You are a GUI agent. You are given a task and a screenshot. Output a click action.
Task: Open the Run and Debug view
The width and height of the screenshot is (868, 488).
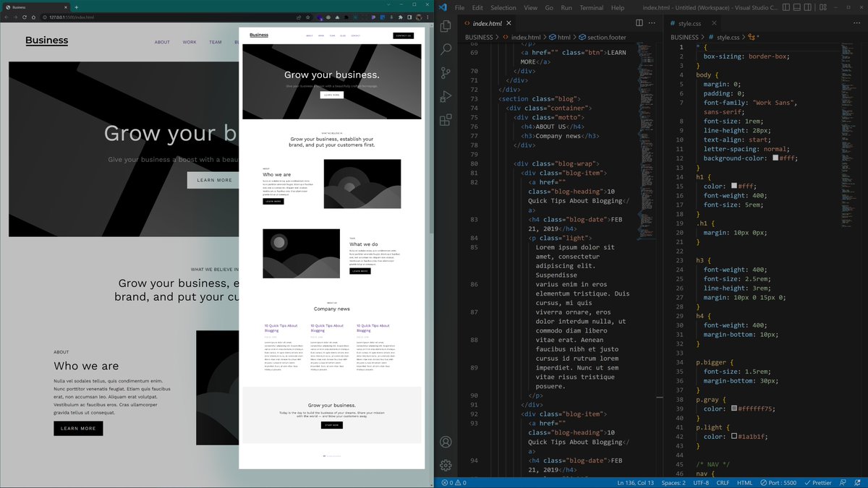pos(446,96)
